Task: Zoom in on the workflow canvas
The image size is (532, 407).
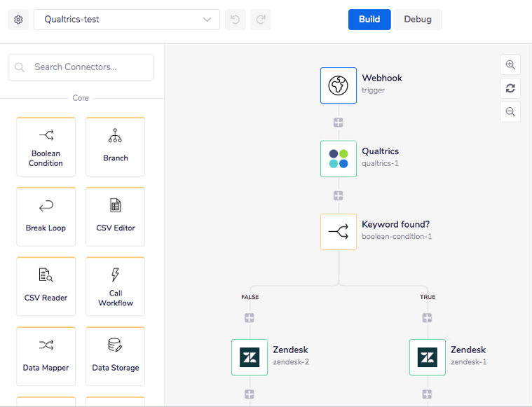Action: click(x=510, y=64)
